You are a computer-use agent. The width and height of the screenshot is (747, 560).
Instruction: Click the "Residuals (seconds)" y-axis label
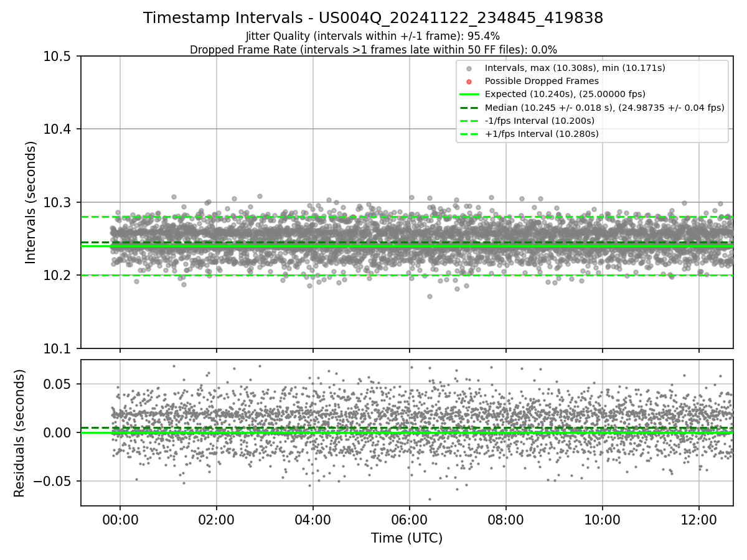point(19,433)
